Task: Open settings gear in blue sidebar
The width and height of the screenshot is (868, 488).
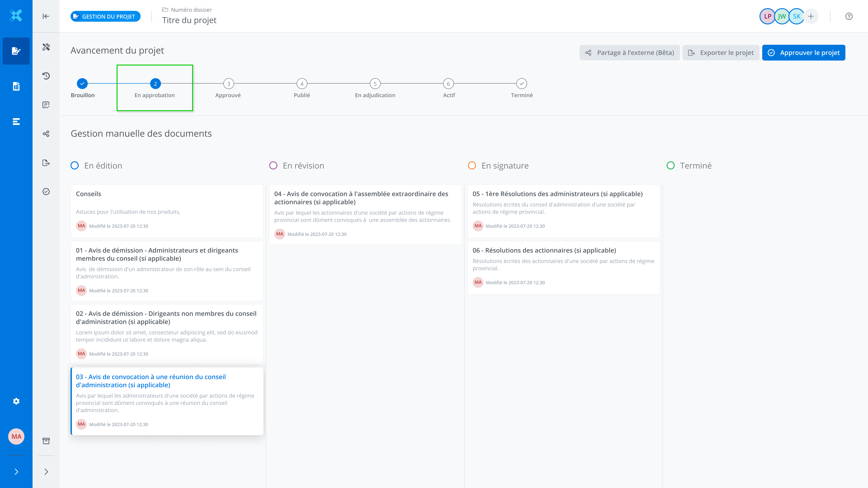Action: [x=16, y=401]
